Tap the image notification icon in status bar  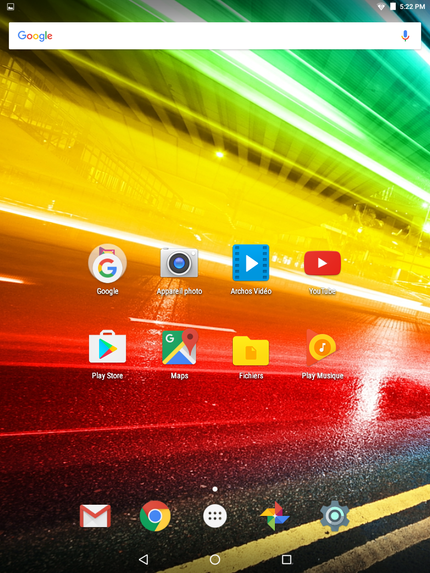pyautogui.click(x=11, y=7)
